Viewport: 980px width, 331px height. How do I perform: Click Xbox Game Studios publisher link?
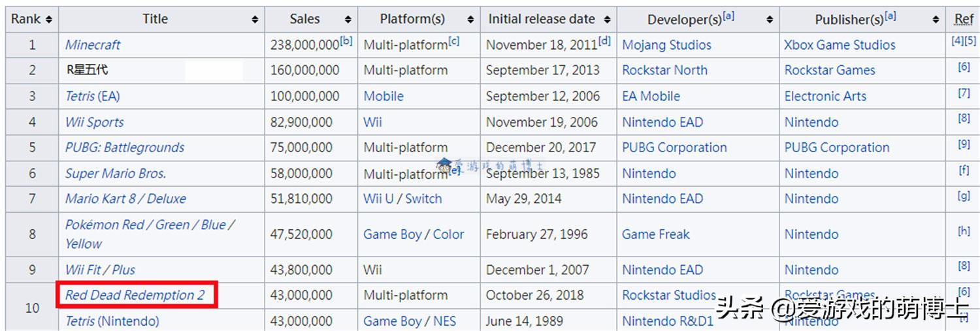point(840,45)
